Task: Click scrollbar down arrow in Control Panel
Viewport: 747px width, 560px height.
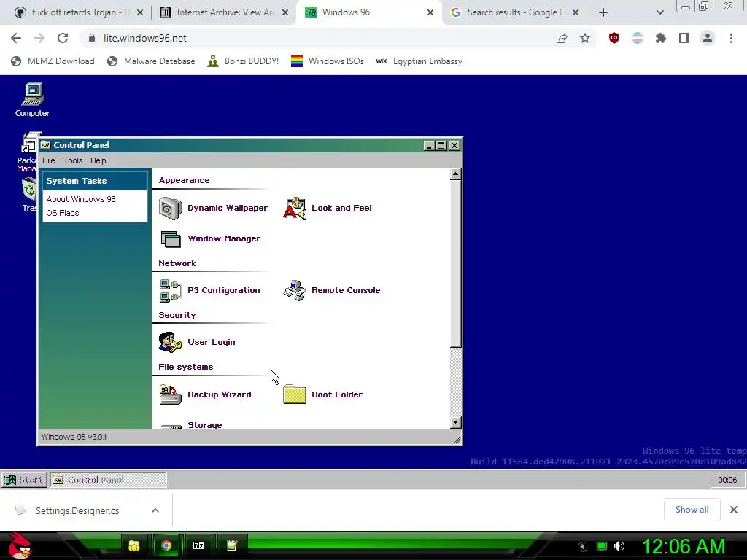Action: (x=455, y=422)
